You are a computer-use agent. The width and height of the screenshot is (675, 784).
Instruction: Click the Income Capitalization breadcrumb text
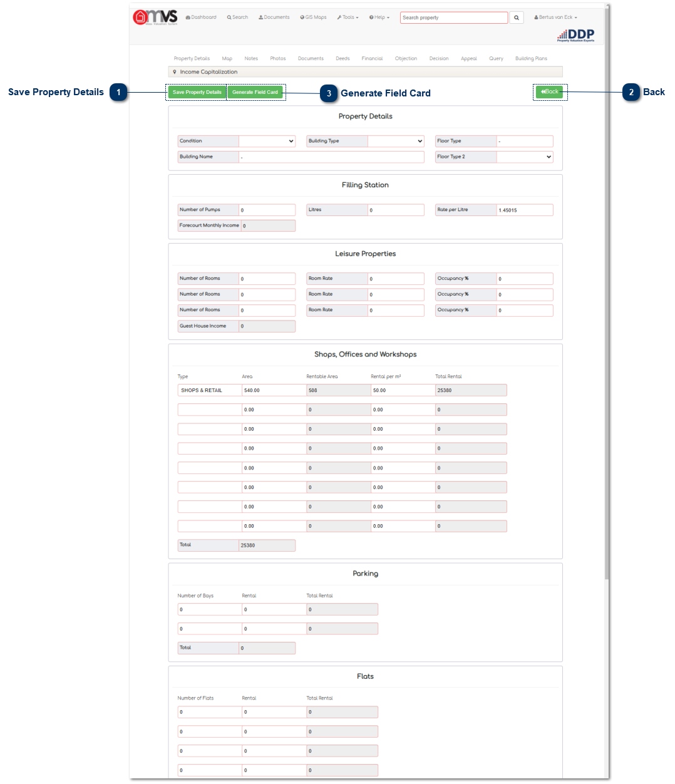[x=209, y=72]
